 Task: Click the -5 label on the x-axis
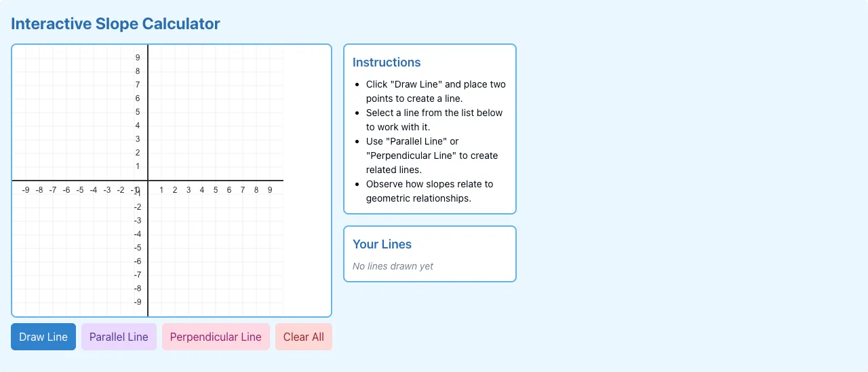pyautogui.click(x=80, y=190)
